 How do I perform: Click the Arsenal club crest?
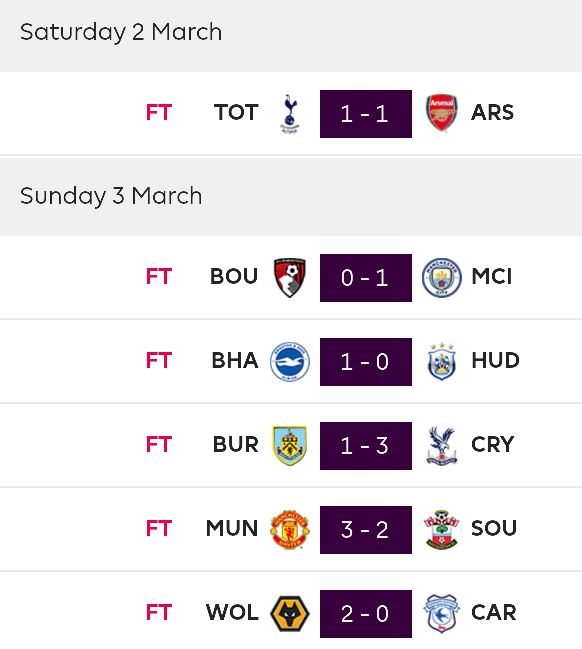coord(442,113)
